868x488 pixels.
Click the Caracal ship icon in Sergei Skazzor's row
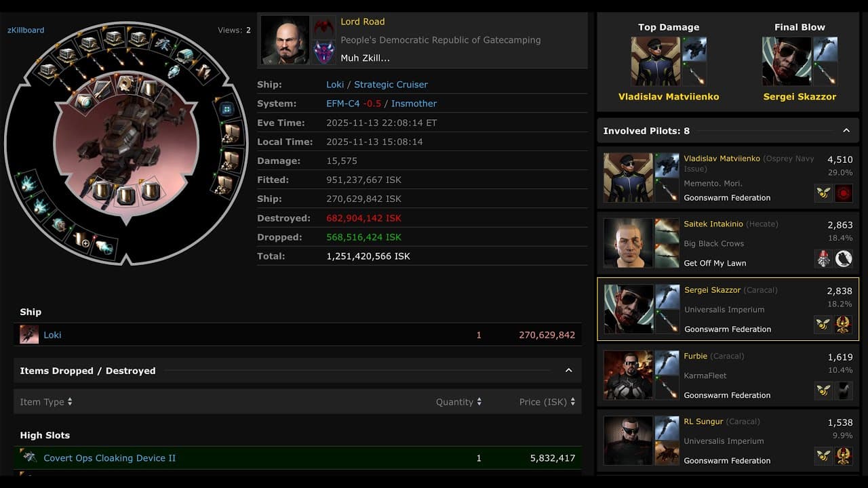coord(668,296)
